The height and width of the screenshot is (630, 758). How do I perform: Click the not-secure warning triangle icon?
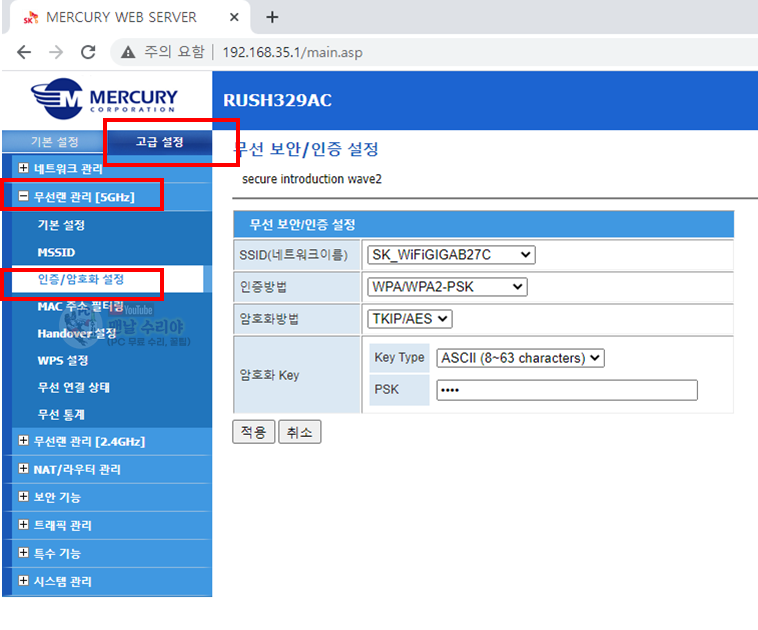(x=128, y=52)
